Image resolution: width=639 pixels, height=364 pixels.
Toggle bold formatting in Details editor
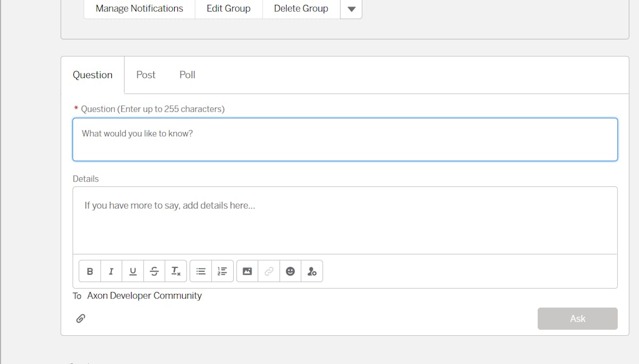click(x=90, y=271)
